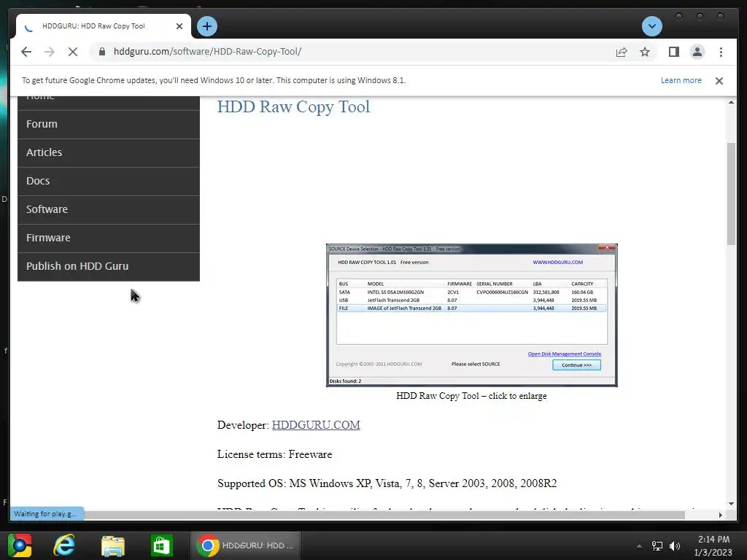Viewport: 747px width, 560px height.
Task: Open the first taskbar app icon
Action: tap(20, 545)
